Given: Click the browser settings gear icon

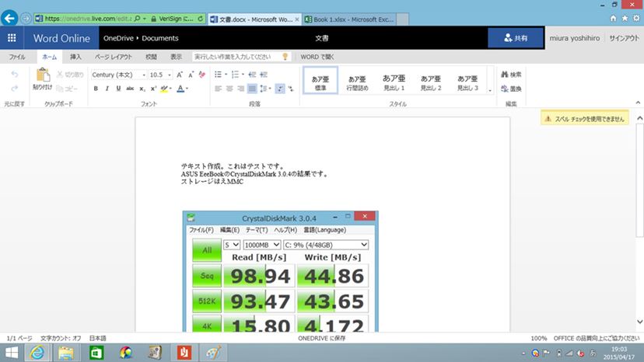Looking at the screenshot, I should [636, 19].
